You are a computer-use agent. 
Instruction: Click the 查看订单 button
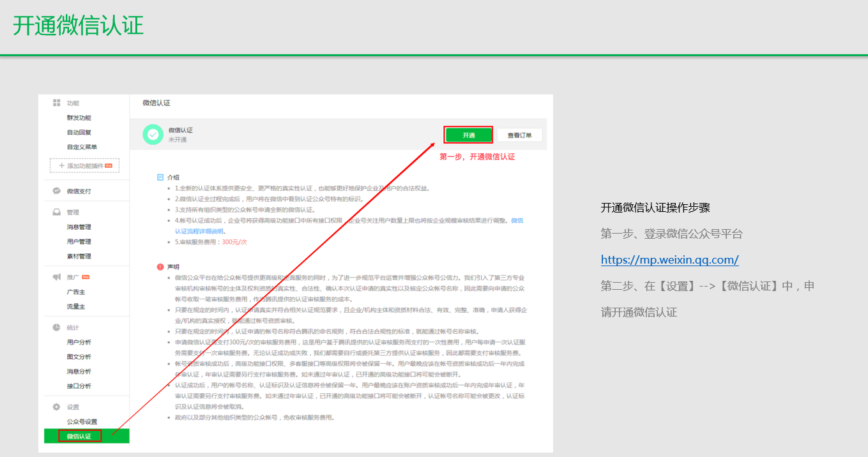pyautogui.click(x=520, y=135)
